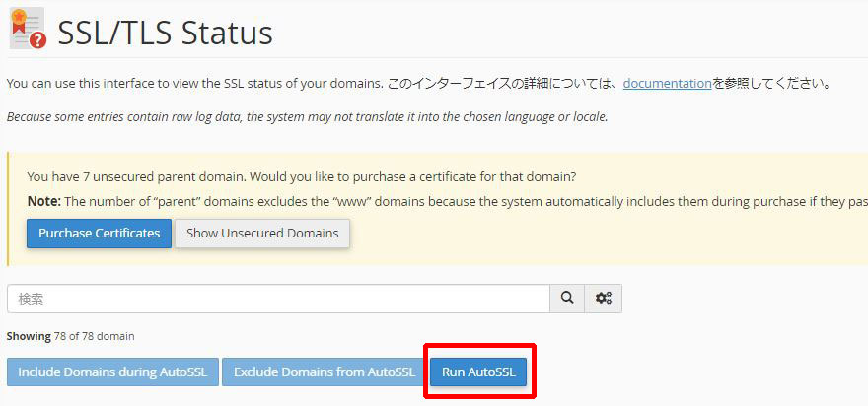
Task: Click the SSL/TLS Status certificate icon
Action: click(x=28, y=29)
